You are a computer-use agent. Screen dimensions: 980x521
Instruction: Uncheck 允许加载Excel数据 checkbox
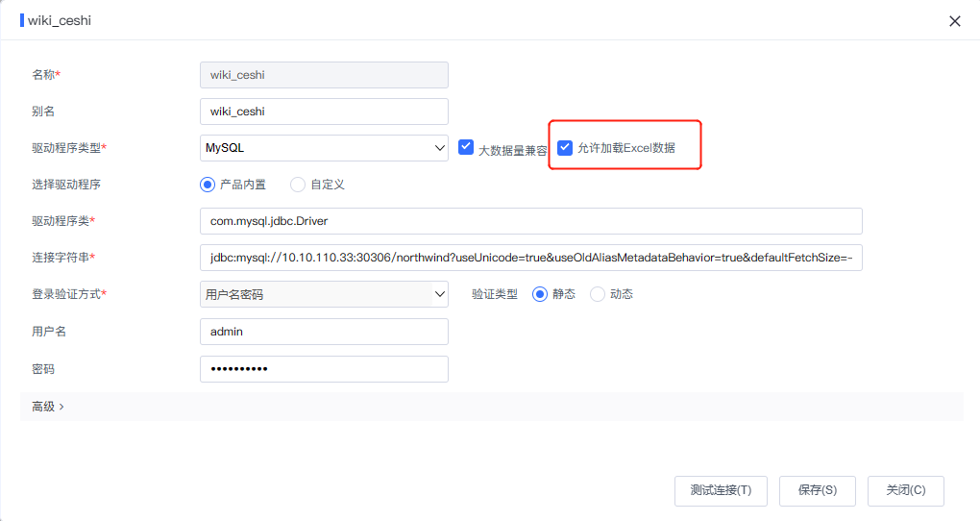click(564, 148)
